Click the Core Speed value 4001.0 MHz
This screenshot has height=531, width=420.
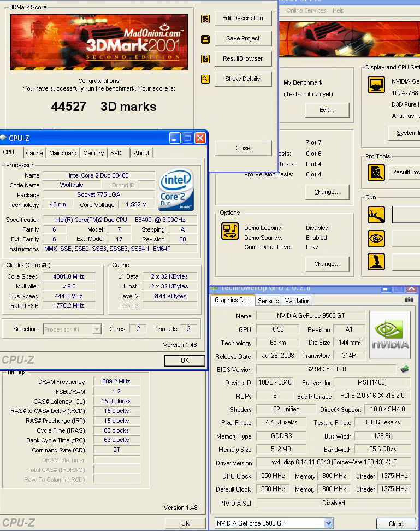(69, 276)
